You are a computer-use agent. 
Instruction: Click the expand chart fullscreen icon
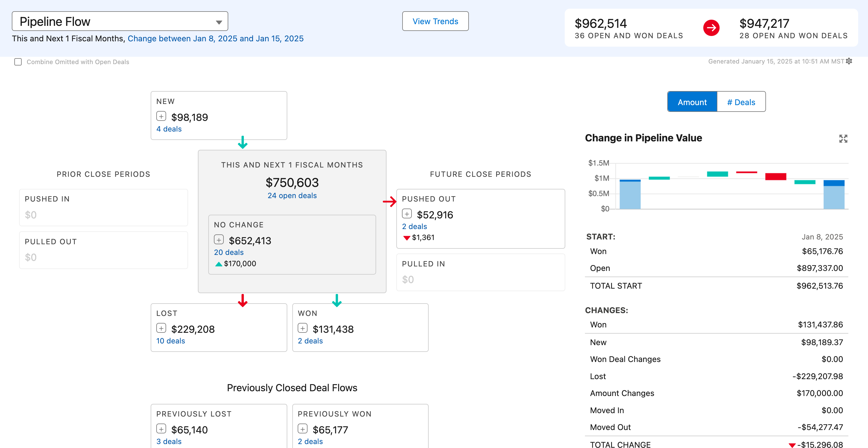click(843, 139)
